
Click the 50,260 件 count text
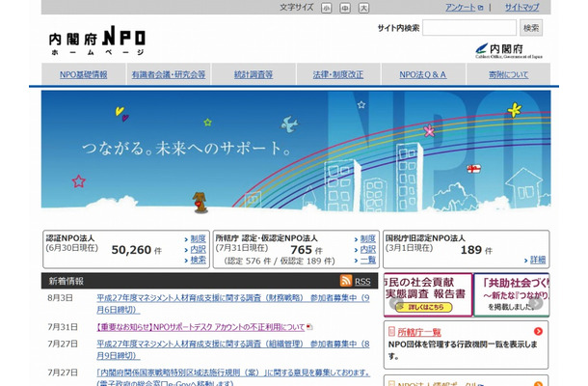(x=137, y=250)
